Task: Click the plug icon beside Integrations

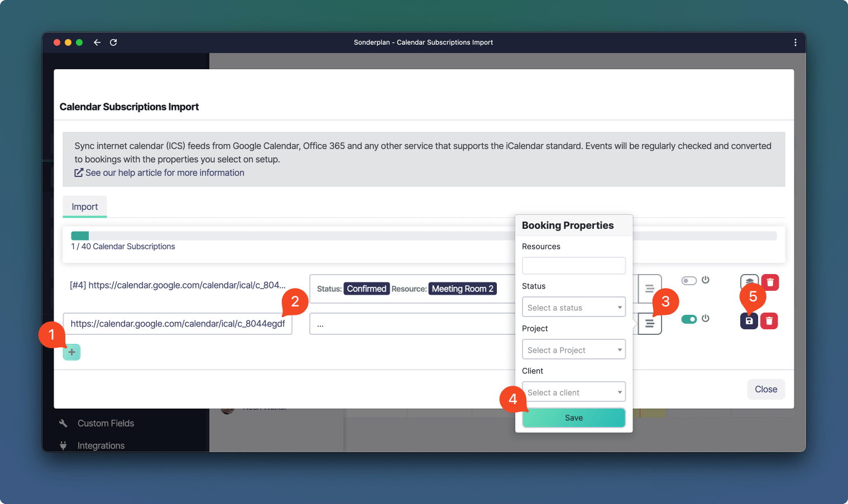Action: click(63, 445)
